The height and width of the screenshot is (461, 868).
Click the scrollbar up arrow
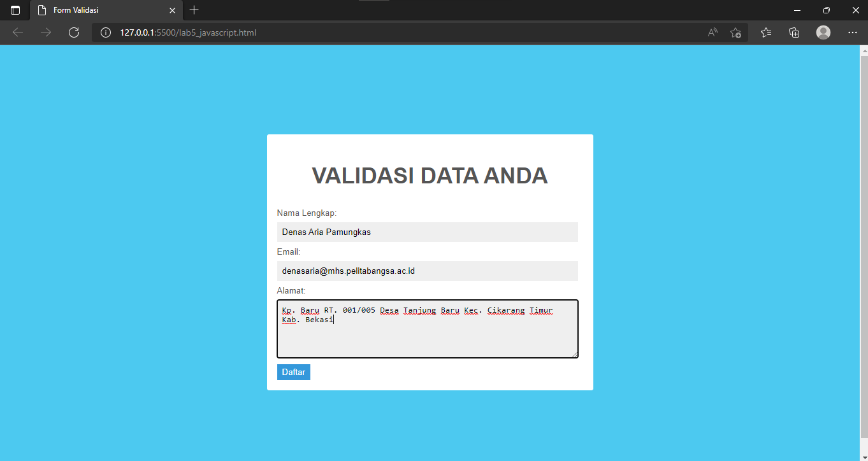coord(864,50)
